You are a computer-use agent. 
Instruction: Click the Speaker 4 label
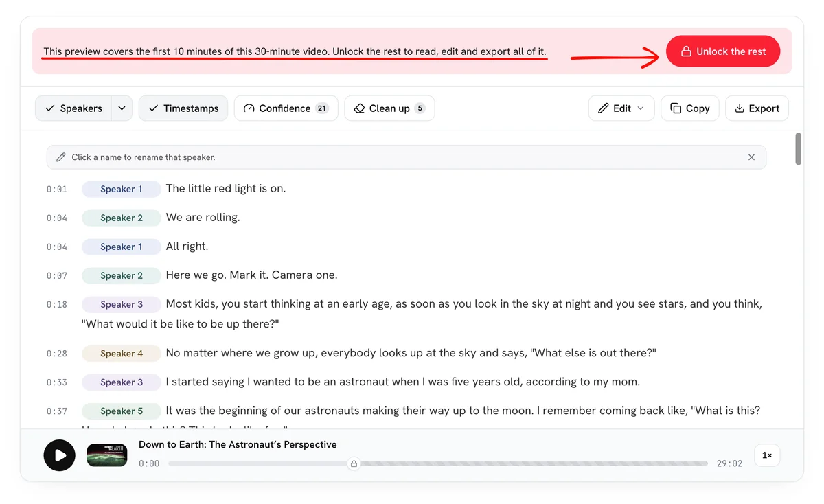tap(122, 354)
